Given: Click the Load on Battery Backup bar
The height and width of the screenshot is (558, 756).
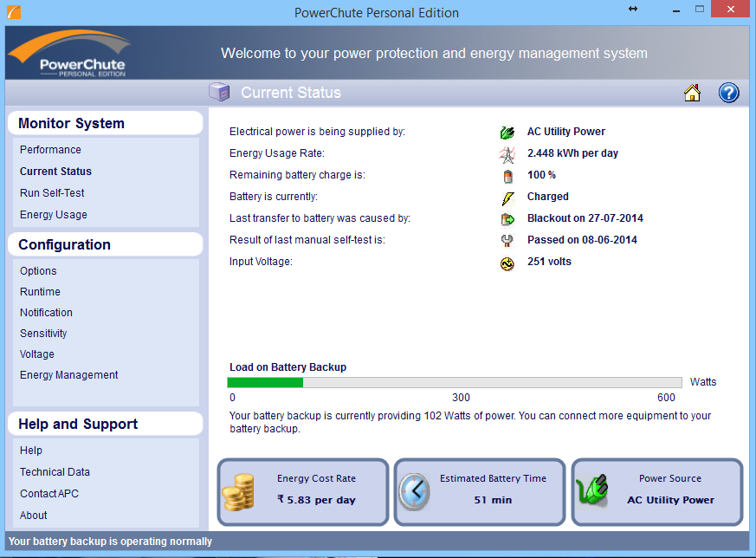Looking at the screenshot, I should 454,382.
